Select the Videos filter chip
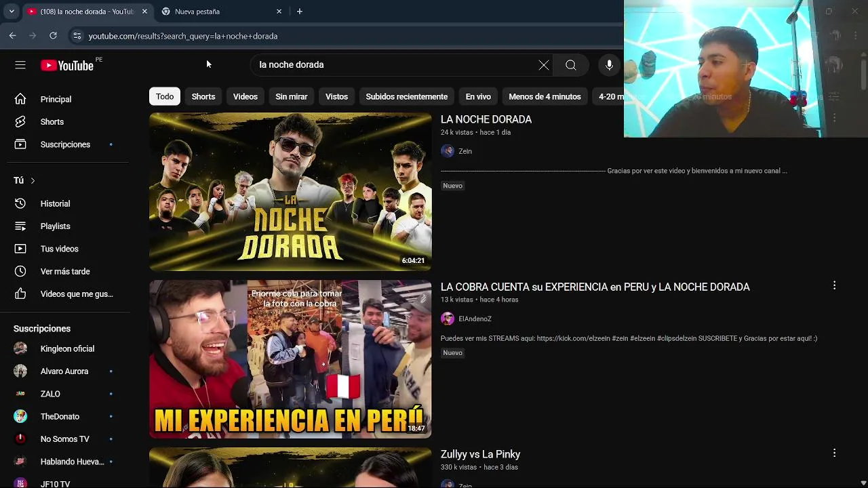 click(245, 97)
